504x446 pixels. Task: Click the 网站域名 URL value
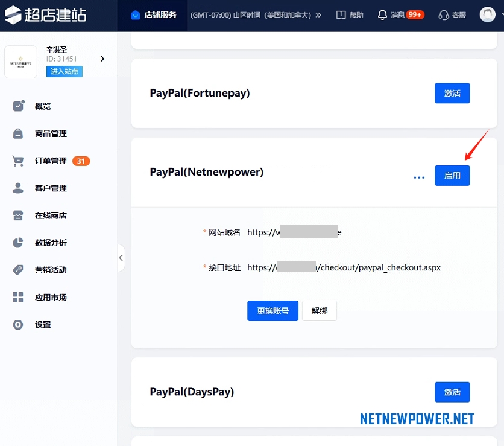(x=294, y=232)
